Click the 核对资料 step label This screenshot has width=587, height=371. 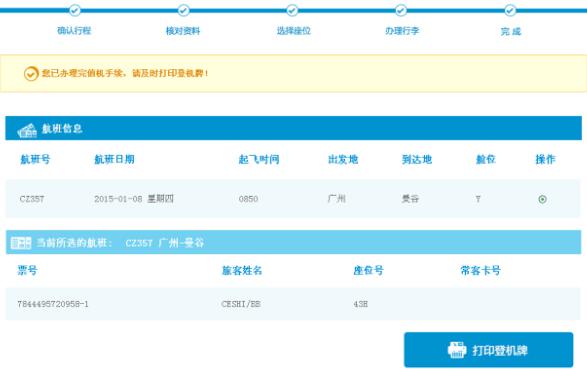(x=183, y=31)
